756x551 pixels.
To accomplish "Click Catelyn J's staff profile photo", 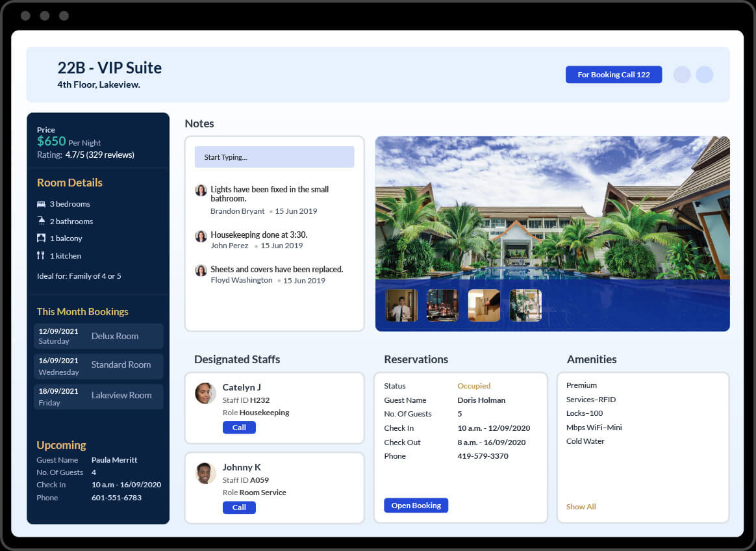I will coord(206,393).
